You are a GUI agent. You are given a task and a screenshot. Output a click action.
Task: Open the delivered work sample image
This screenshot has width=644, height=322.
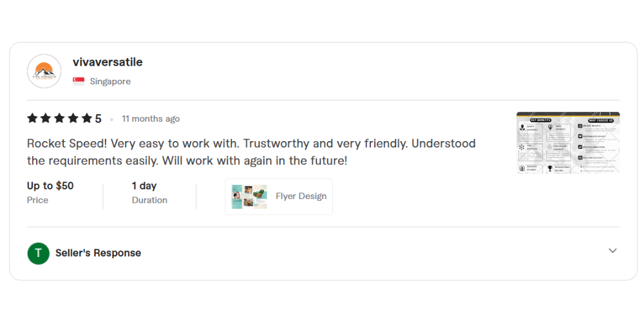568,143
